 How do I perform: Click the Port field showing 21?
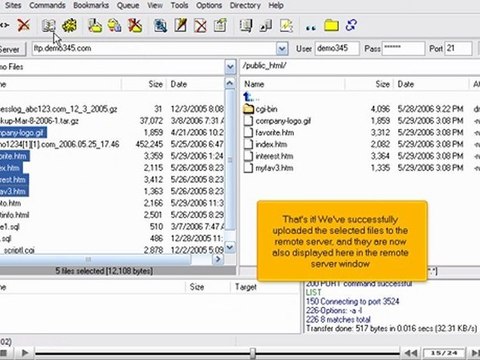tap(458, 49)
